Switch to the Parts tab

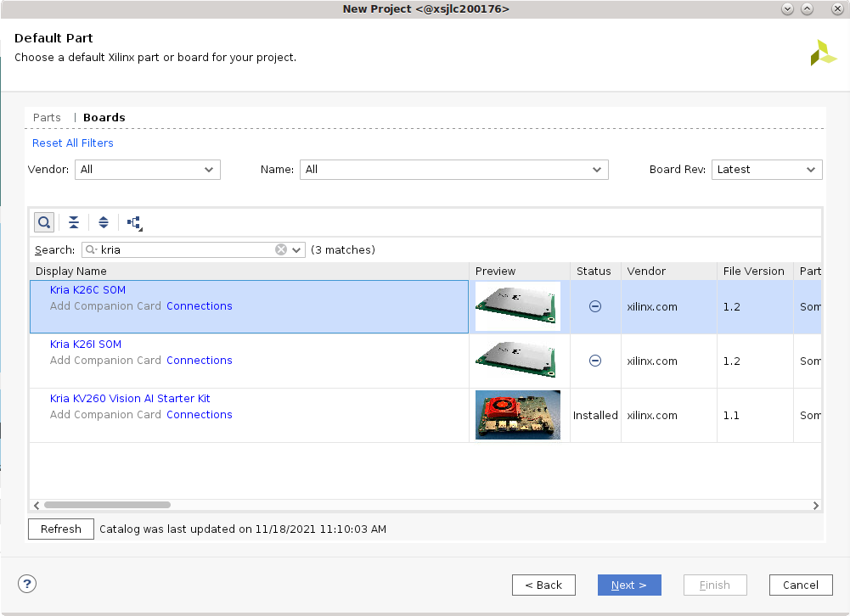pos(47,117)
